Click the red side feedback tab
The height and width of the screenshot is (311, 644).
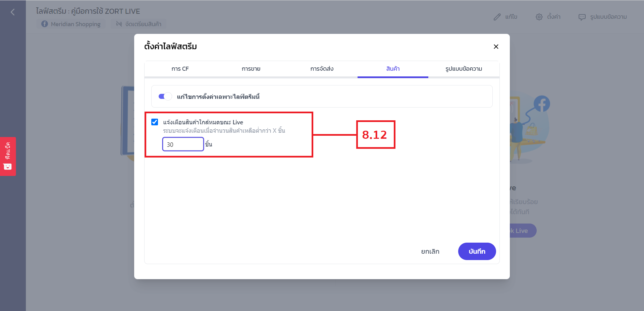pyautogui.click(x=8, y=157)
